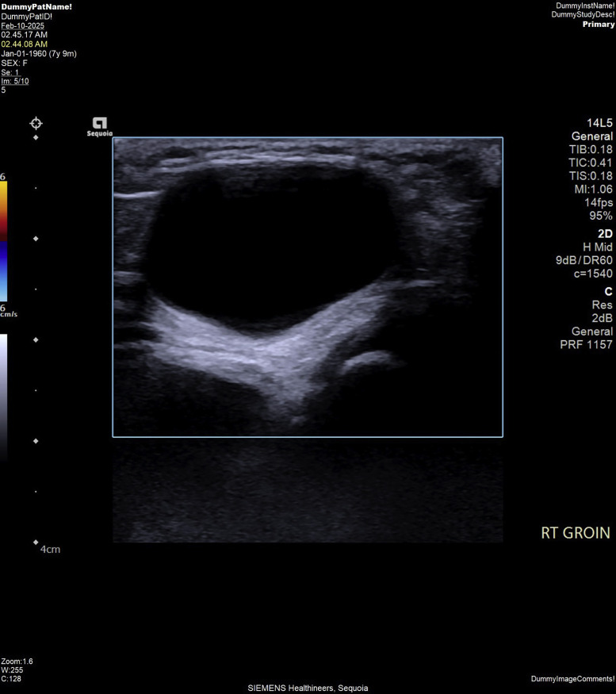Click the RT GROIN annotation
The width and height of the screenshot is (616, 694).
click(x=576, y=533)
